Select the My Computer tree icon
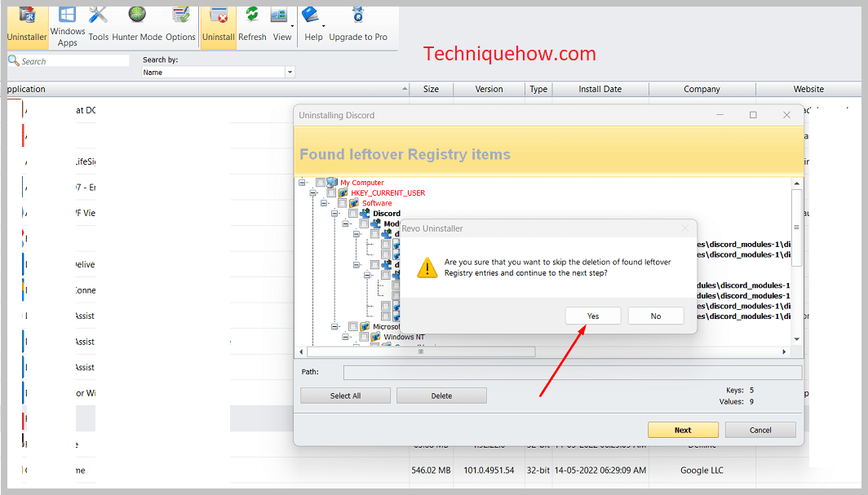The height and width of the screenshot is (495, 868). 332,183
